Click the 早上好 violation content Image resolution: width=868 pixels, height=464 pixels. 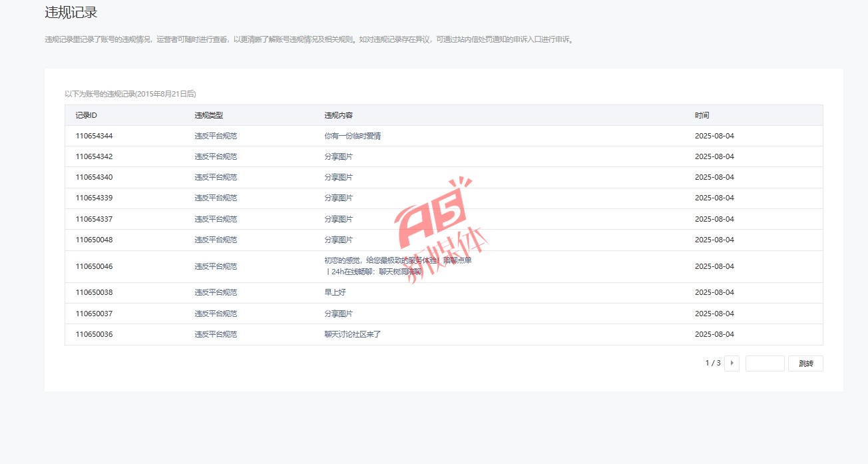[335, 292]
